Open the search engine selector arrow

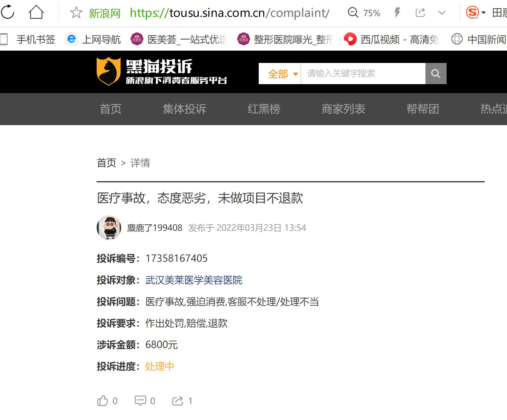tap(484, 13)
